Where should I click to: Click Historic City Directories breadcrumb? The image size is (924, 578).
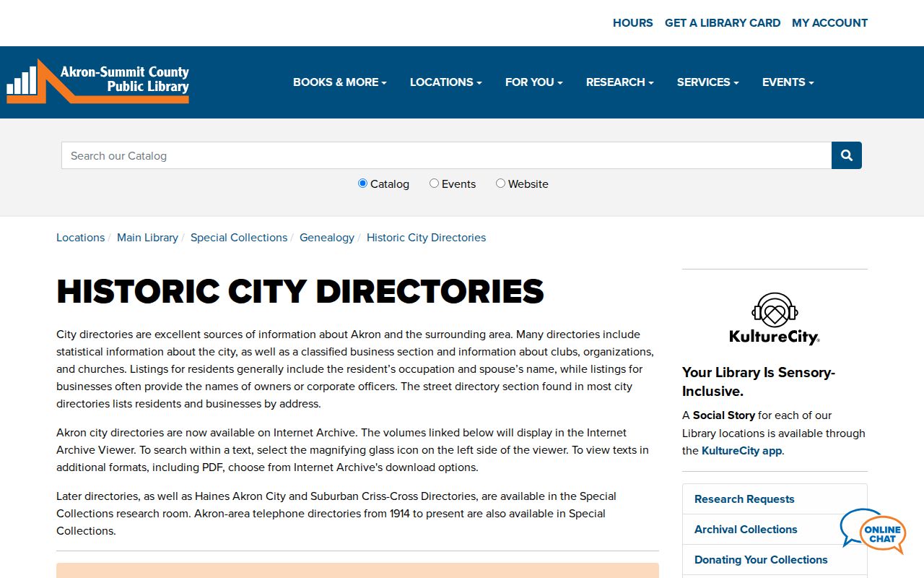coord(427,238)
